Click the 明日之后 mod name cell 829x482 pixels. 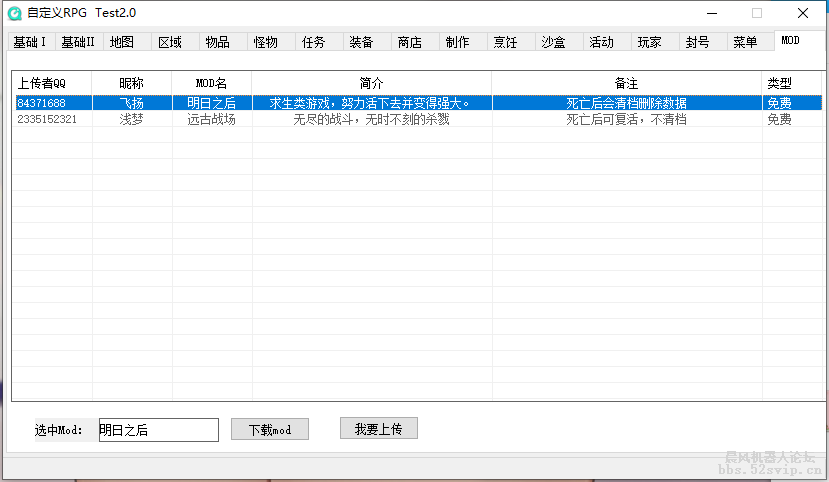click(212, 103)
